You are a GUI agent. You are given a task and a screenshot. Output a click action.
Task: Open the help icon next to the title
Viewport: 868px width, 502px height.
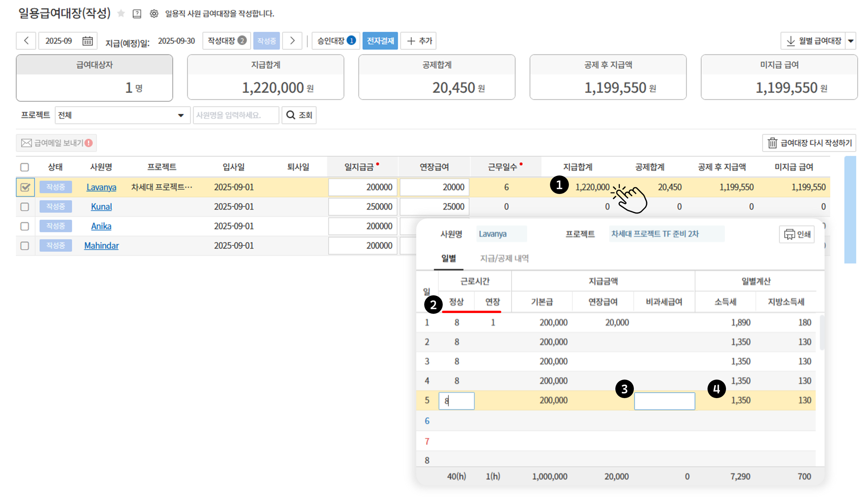pyautogui.click(x=137, y=14)
